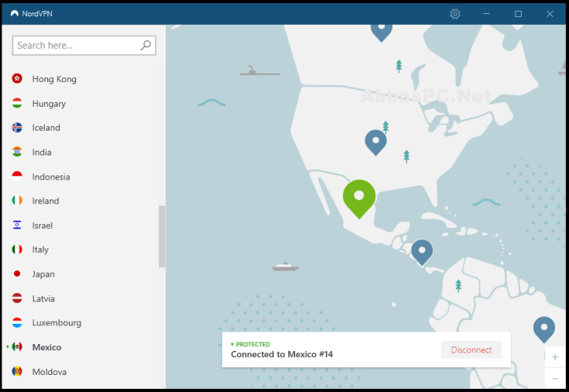Open settings via the gear icon
This screenshot has width=569, height=392.
point(454,14)
